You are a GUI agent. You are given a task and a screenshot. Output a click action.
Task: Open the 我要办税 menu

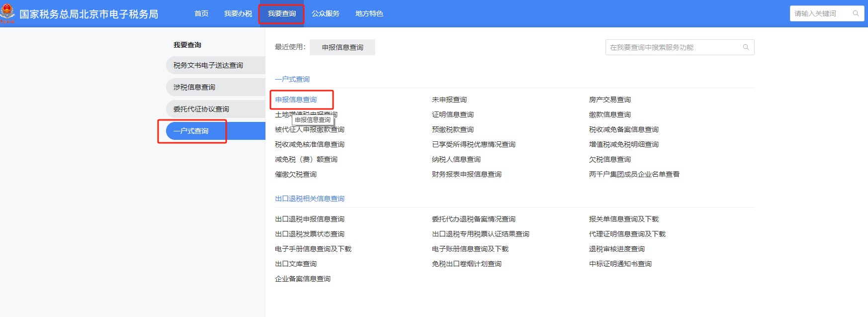[x=238, y=13]
